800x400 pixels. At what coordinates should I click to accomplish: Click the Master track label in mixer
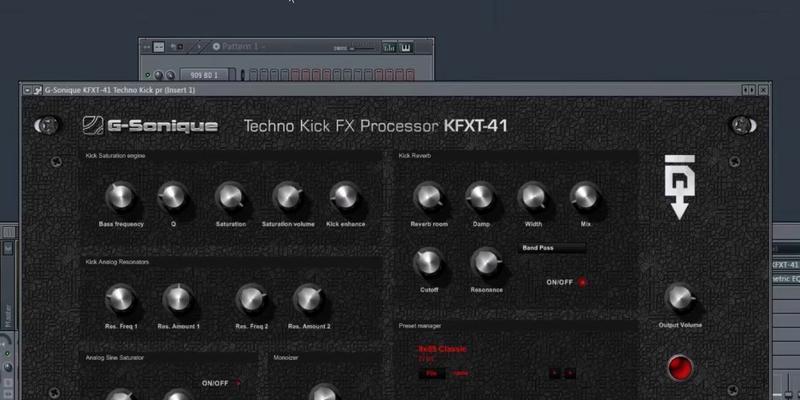point(8,316)
